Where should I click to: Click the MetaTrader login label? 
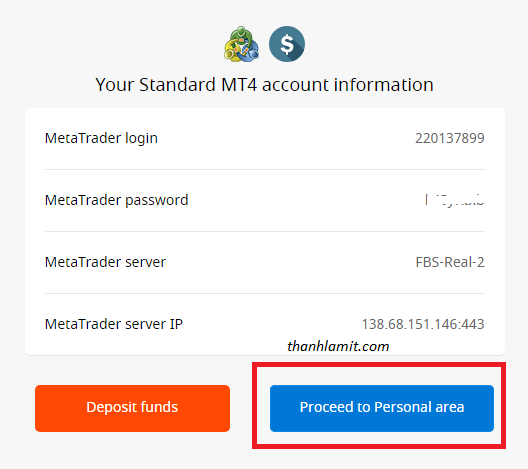(x=101, y=138)
